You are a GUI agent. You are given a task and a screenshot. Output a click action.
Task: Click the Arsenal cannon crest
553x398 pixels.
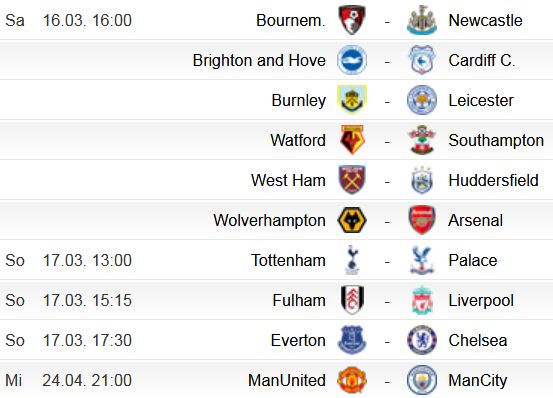pos(422,220)
